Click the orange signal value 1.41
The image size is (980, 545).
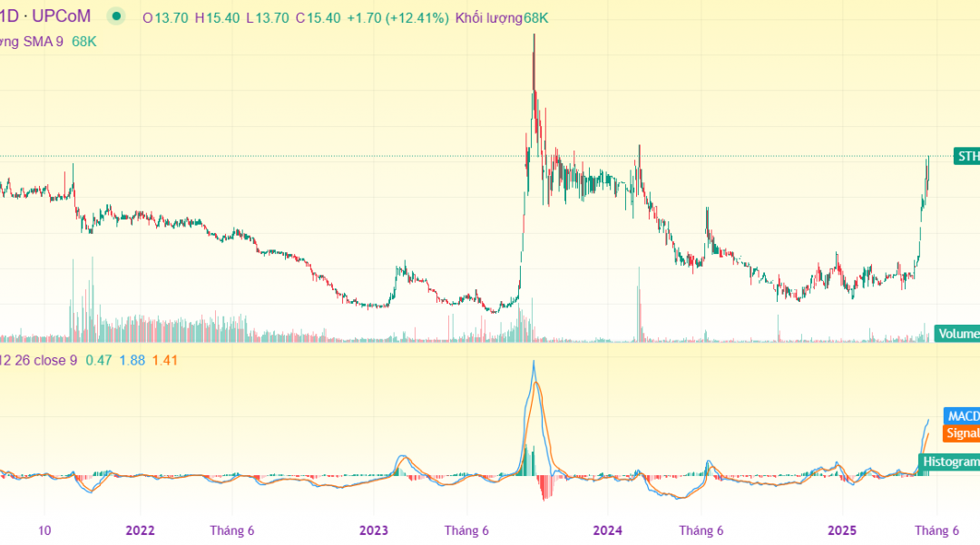pos(165,359)
